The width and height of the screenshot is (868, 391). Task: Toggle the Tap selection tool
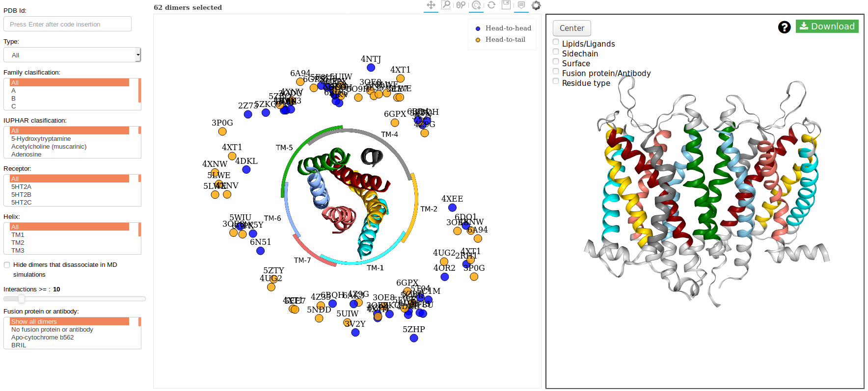(476, 5)
